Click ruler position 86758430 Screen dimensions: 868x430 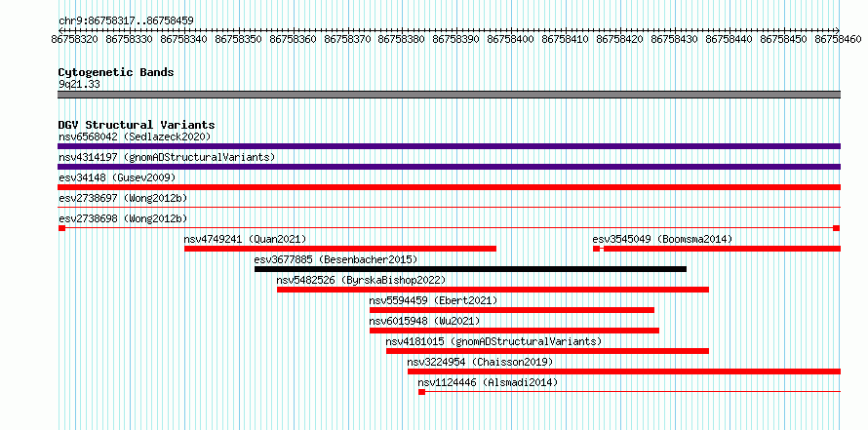pyautogui.click(x=675, y=39)
